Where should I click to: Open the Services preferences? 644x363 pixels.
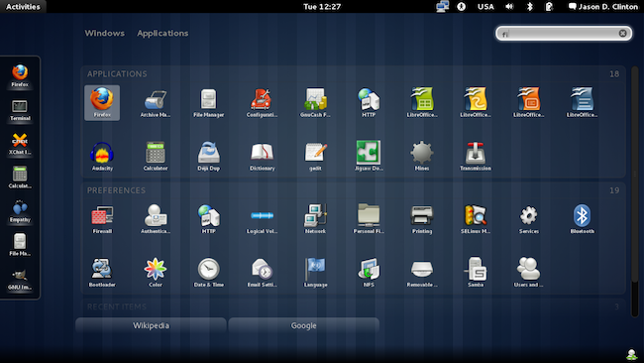coord(529,219)
